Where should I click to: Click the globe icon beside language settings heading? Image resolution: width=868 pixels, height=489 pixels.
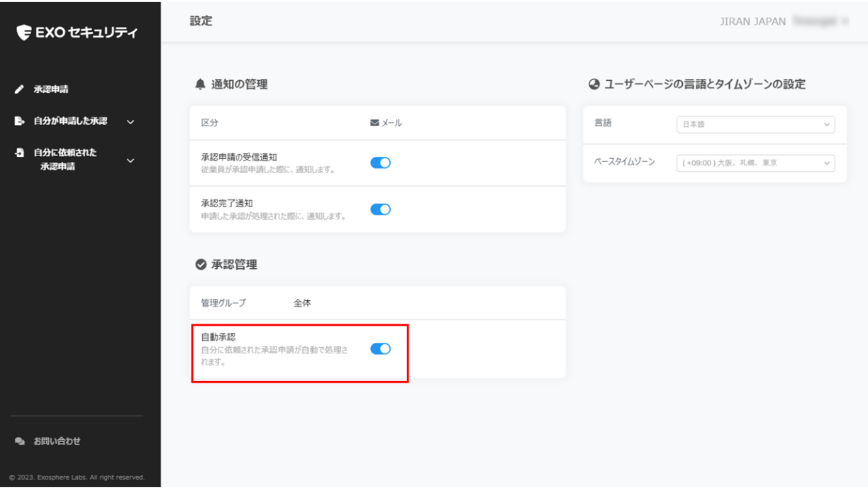click(594, 84)
